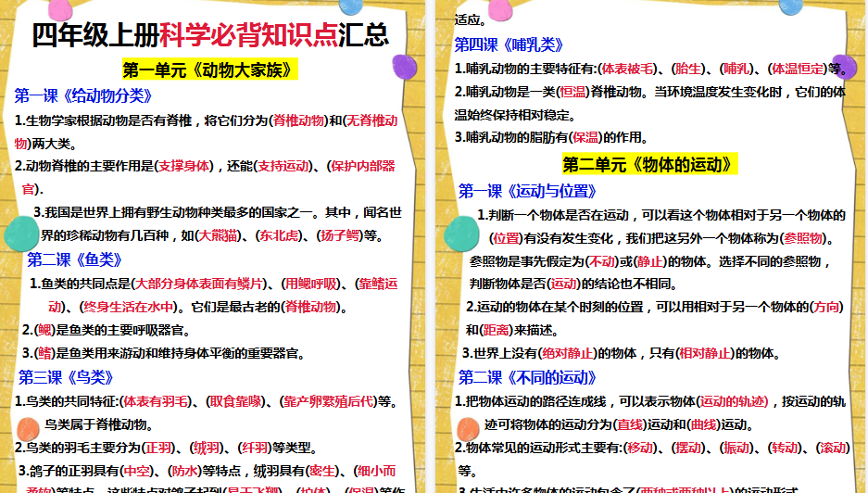Select the red answer 取食靠喙
The image size is (868, 493).
[x=236, y=401]
